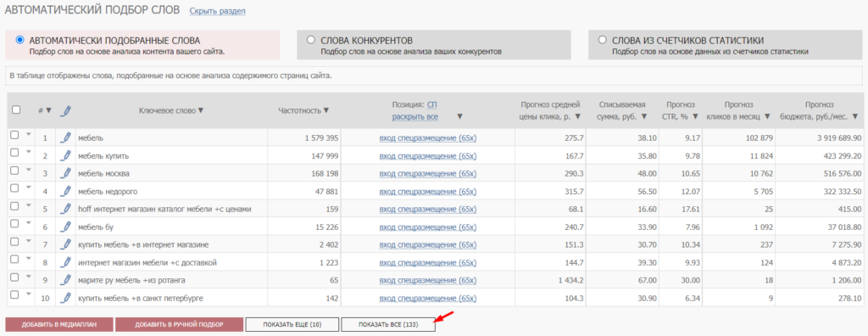Open sort arrow in "Позиция" column
Screen dimensions: 868x336
tap(460, 117)
